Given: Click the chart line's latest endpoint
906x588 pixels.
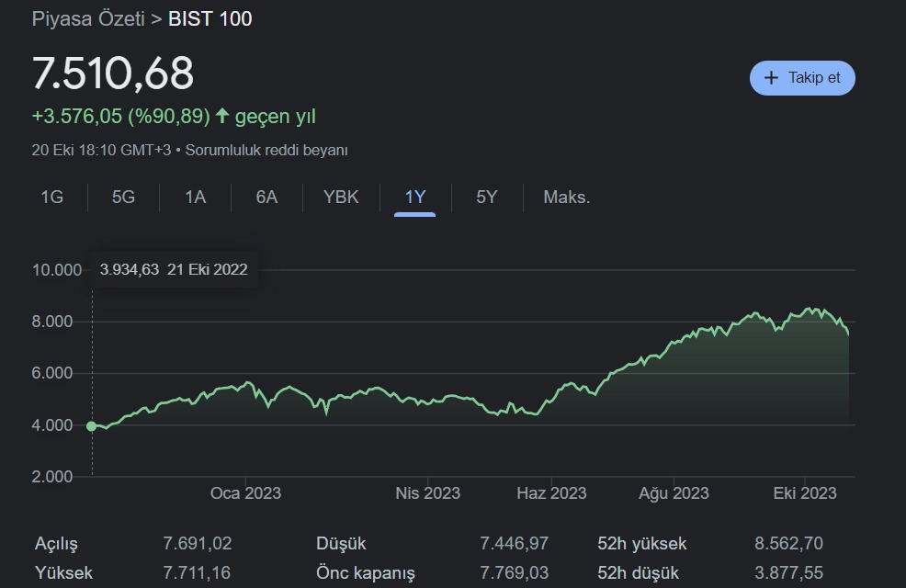Looking at the screenshot, I should (x=848, y=334).
